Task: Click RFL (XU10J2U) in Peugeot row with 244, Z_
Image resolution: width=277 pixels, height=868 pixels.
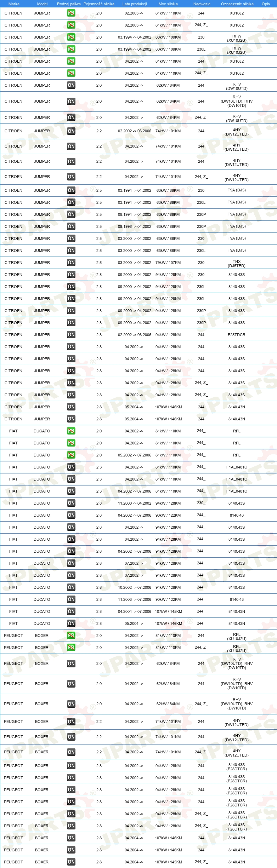Action: [237, 649]
